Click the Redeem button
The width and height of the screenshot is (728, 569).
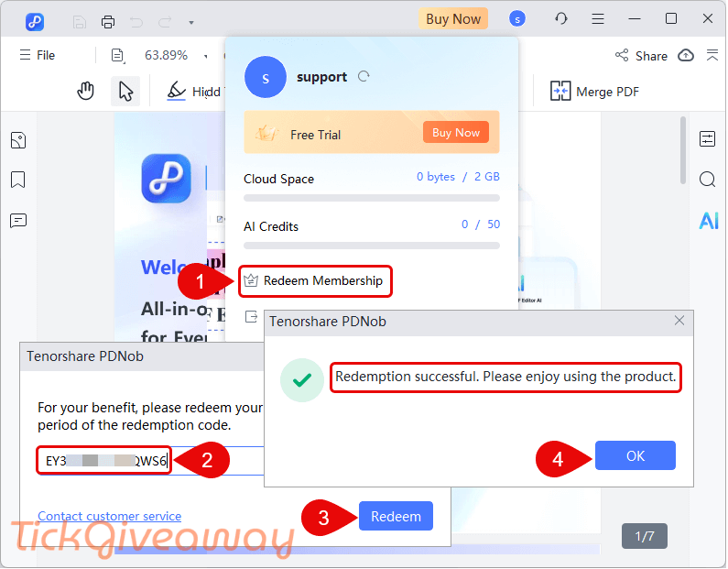click(x=396, y=516)
